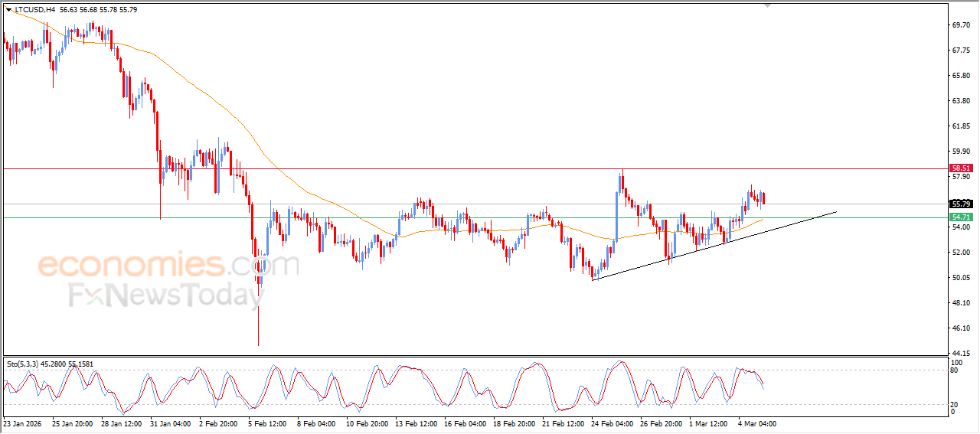
Task: Select the red horizontal resistance line
Action: [x=459, y=168]
